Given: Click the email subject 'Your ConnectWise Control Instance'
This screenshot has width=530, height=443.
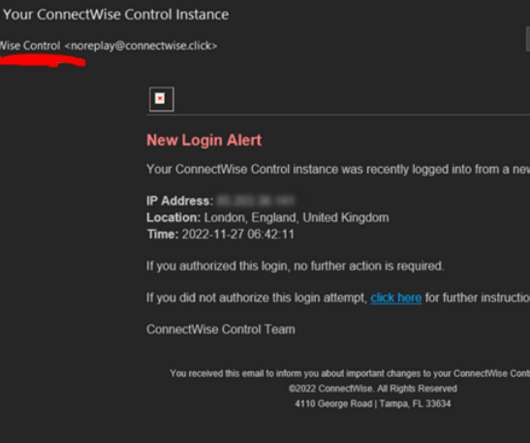Looking at the screenshot, I should 116,15.
